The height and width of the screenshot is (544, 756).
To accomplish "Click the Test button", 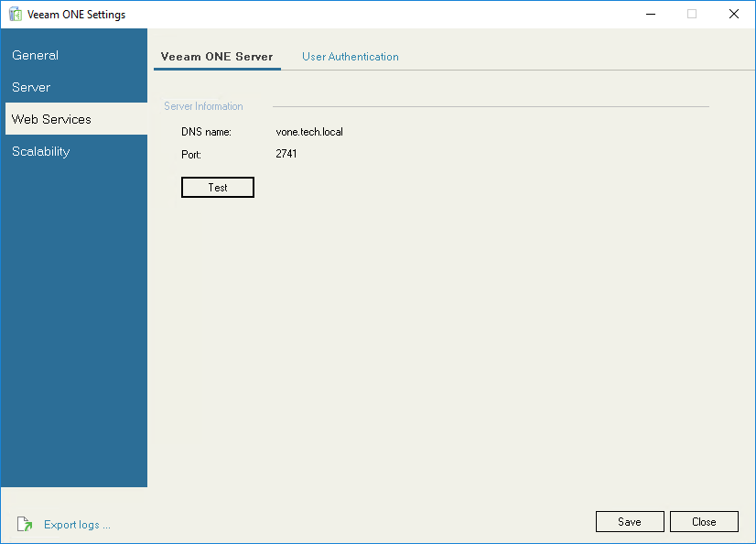I will [x=217, y=187].
